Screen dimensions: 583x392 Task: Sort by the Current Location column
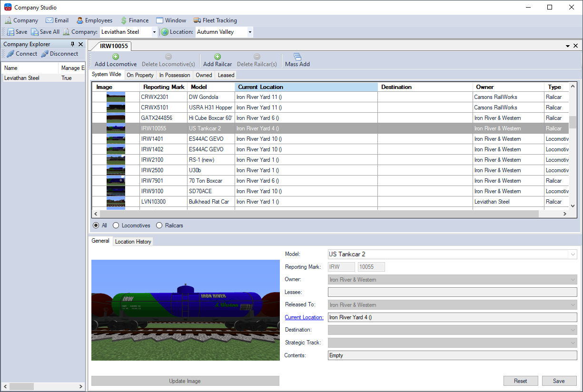[306, 87]
